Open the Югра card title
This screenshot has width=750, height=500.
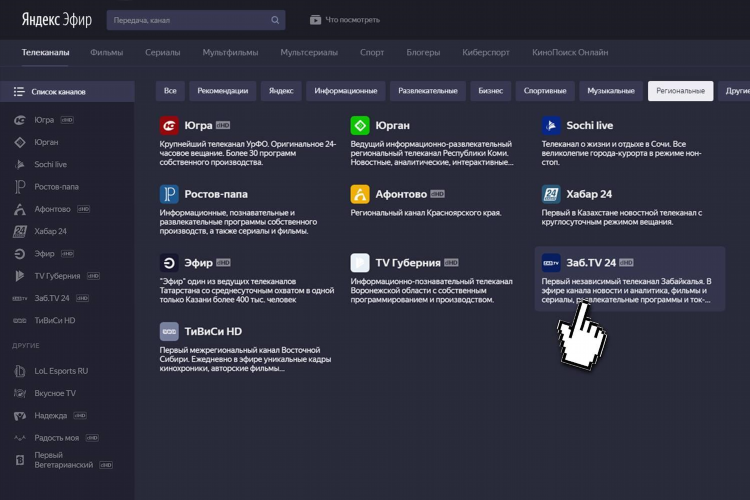click(199, 125)
